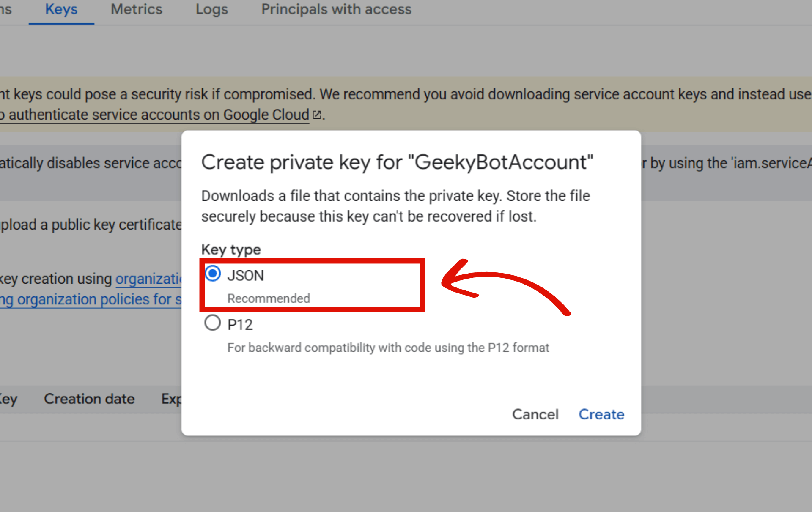Switch to the Keys tab
The image size is (812, 512).
(x=61, y=9)
